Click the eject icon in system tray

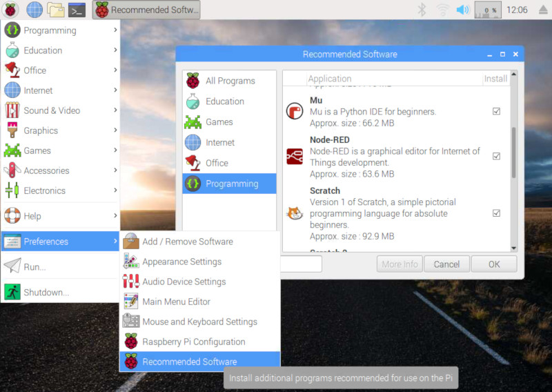[x=544, y=10]
